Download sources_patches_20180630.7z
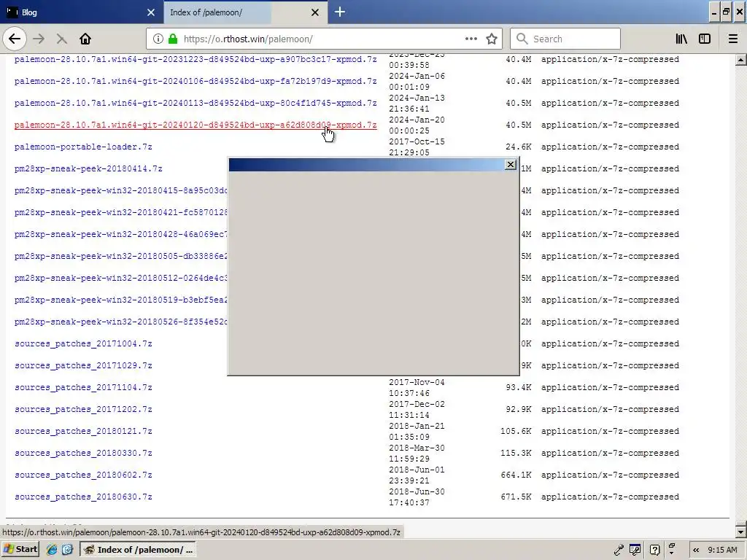 (x=83, y=497)
